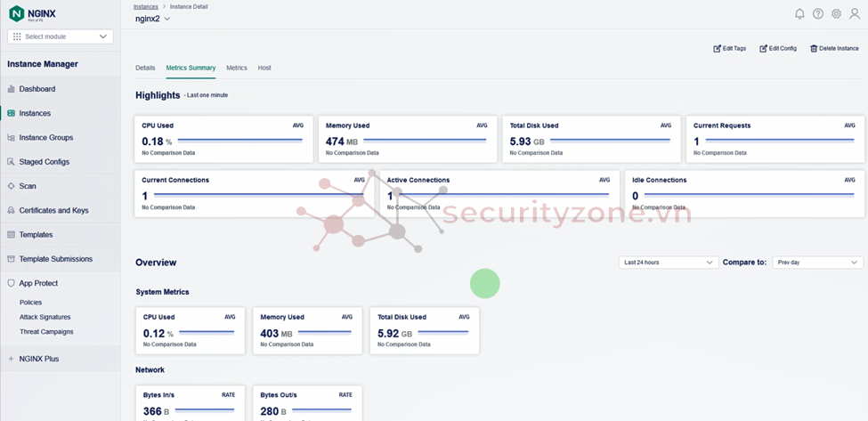Click the Edit Tags button
Viewport: 868px width, 421px height.
[x=730, y=48]
